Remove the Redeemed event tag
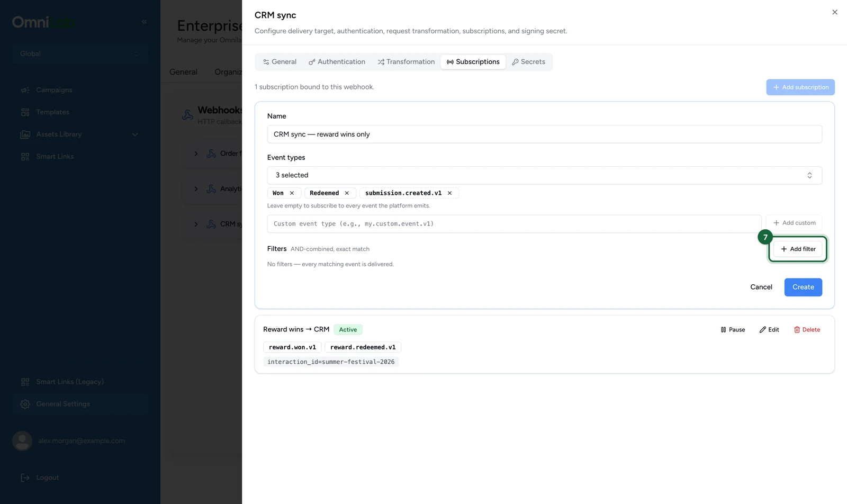This screenshot has height=504, width=847. click(x=347, y=193)
